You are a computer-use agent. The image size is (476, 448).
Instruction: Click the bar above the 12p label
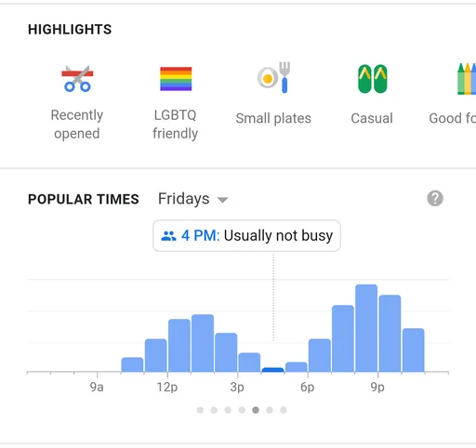pyautogui.click(x=179, y=346)
